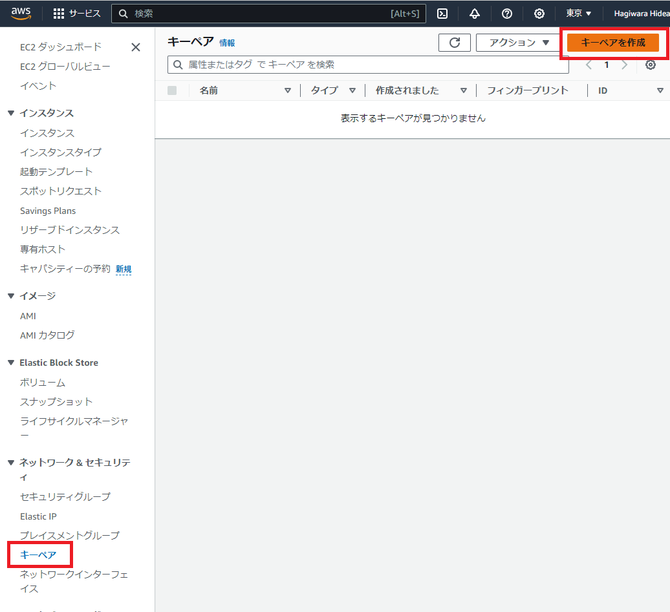Image resolution: width=670 pixels, height=612 pixels.
Task: Collapse the ネットワーク & セキュリティ section
Action: click(x=11, y=462)
